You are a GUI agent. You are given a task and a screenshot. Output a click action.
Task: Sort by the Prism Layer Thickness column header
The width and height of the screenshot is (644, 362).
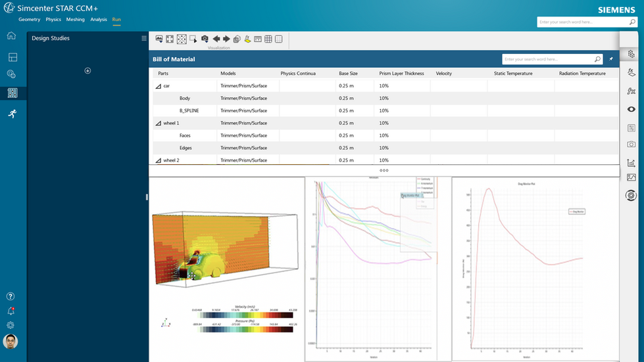(402, 74)
